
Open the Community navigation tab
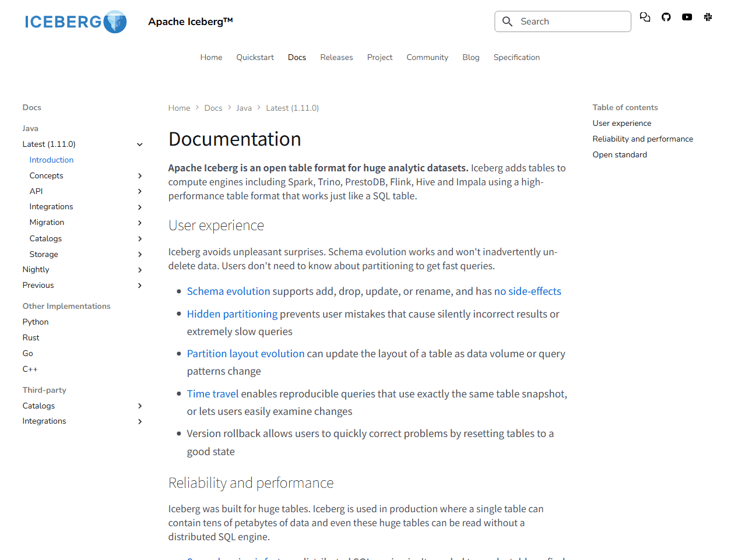point(427,57)
